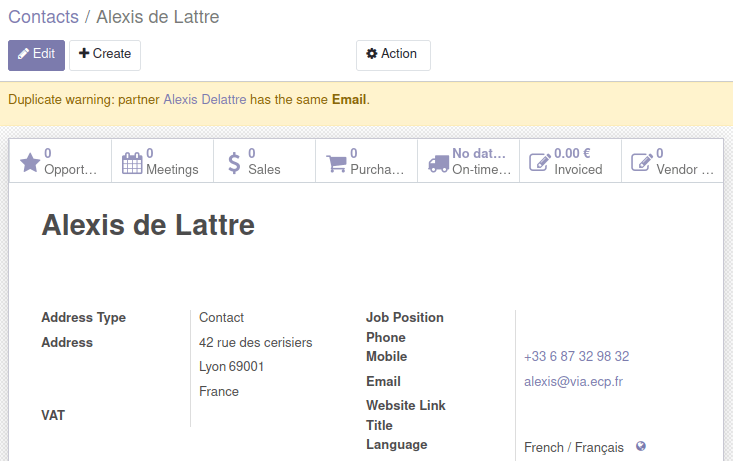Click email alexis@via.ecp.fr link
The height and width of the screenshot is (461, 733).
[573, 382]
